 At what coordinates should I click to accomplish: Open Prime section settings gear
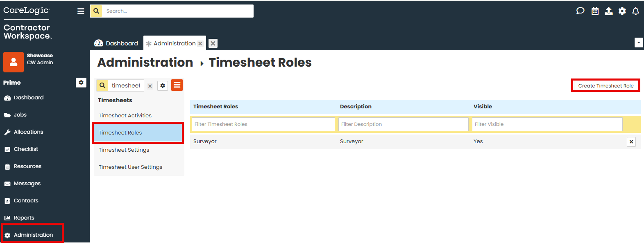(81, 83)
